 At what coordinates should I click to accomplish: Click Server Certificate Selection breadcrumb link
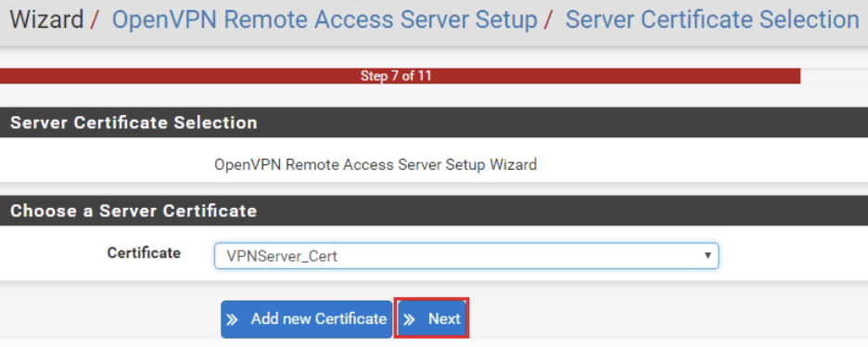pos(712,20)
